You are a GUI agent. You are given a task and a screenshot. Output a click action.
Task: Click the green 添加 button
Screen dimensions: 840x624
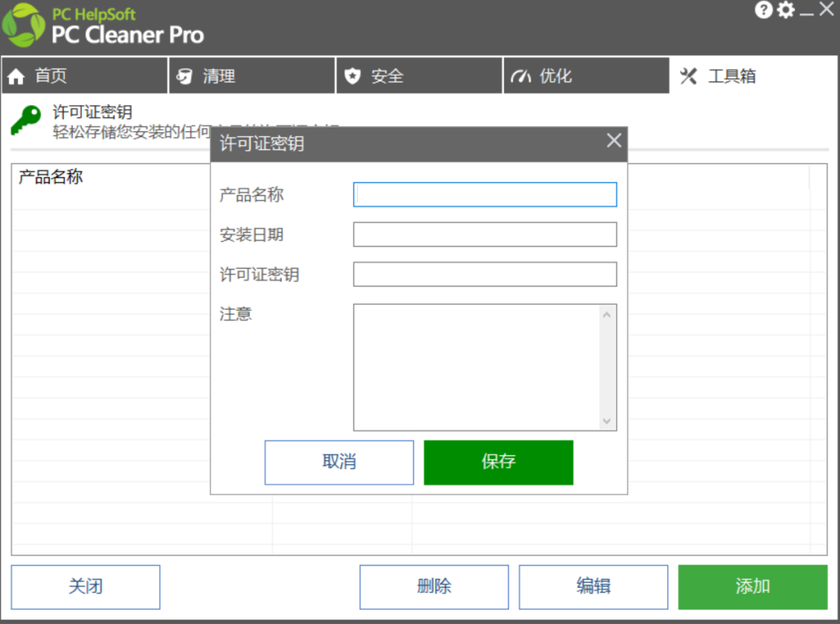(753, 587)
